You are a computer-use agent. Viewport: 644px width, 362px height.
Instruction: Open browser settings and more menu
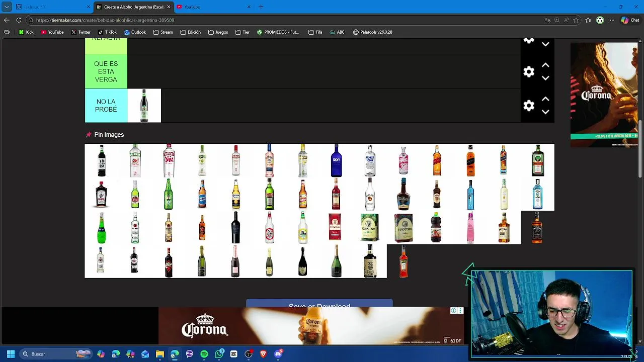tap(612, 20)
